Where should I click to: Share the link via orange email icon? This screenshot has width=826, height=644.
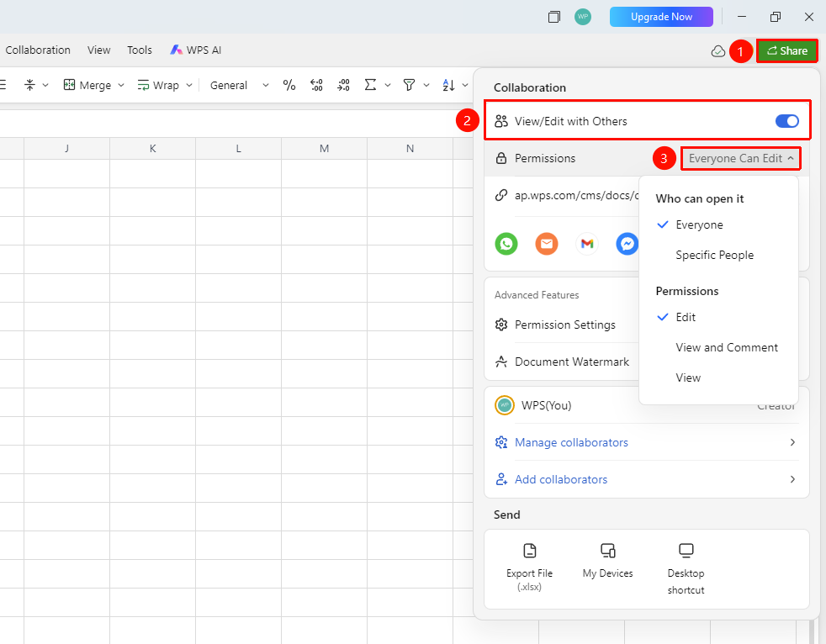[x=547, y=244]
